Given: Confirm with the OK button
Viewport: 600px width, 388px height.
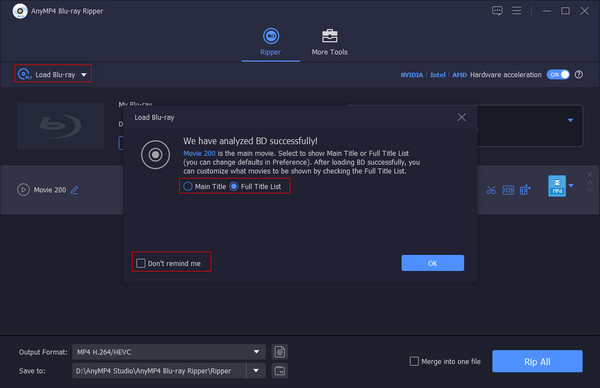Looking at the screenshot, I should click(433, 263).
